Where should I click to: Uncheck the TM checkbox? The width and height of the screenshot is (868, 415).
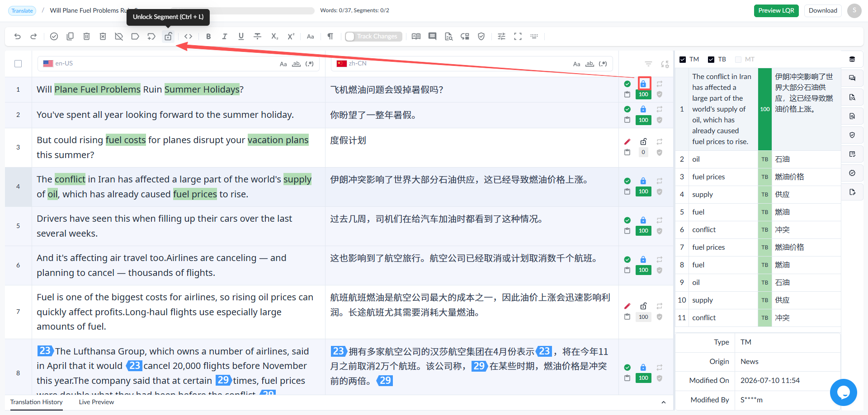pyautogui.click(x=683, y=59)
